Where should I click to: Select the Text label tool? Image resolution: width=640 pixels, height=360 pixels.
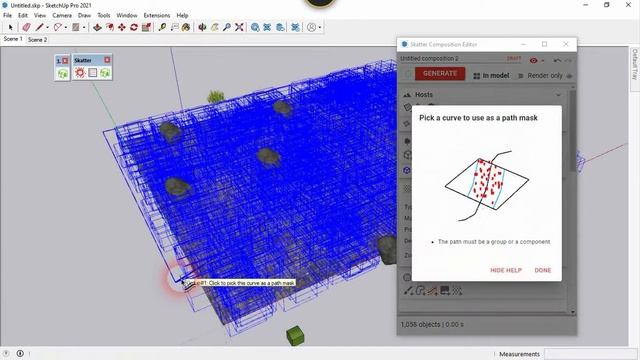click(174, 27)
